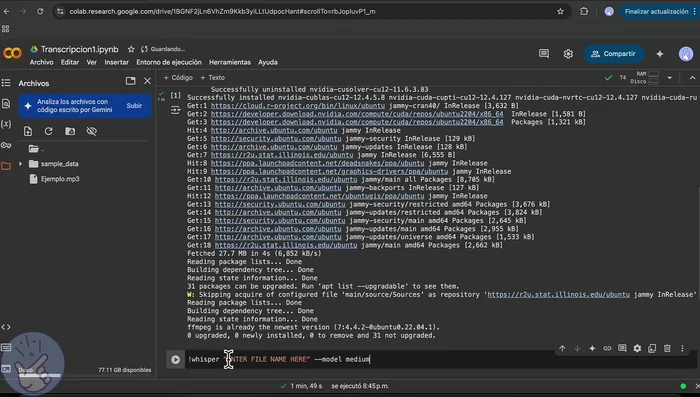Expand the sample_data folder
Viewport: 700px width, 397px height.
coord(20,164)
